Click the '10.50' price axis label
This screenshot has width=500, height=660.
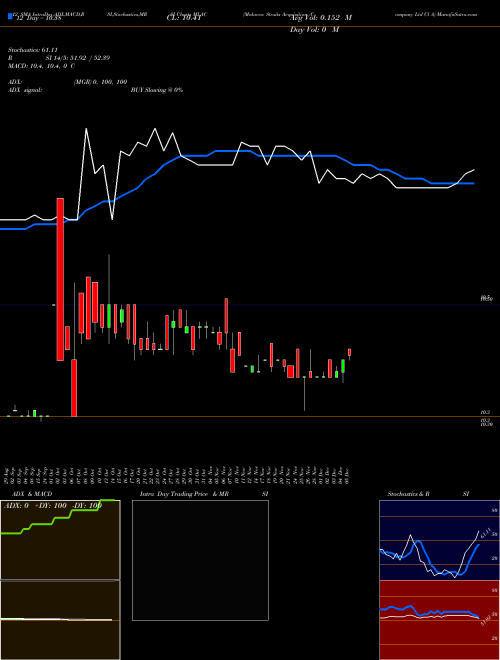487,298
